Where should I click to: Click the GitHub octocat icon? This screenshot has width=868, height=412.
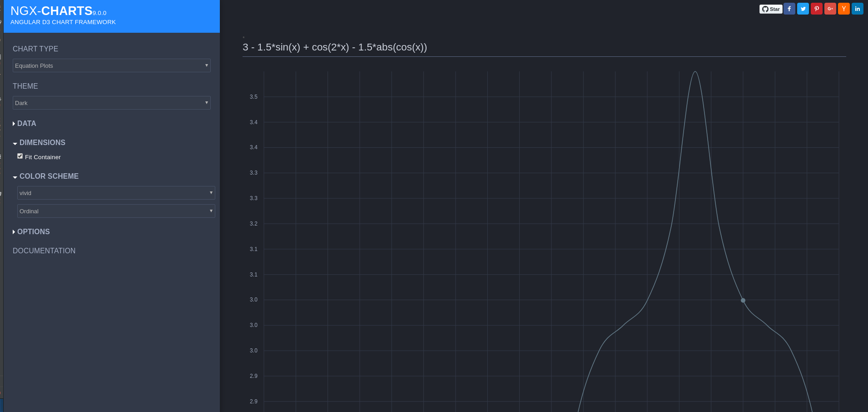tap(765, 9)
